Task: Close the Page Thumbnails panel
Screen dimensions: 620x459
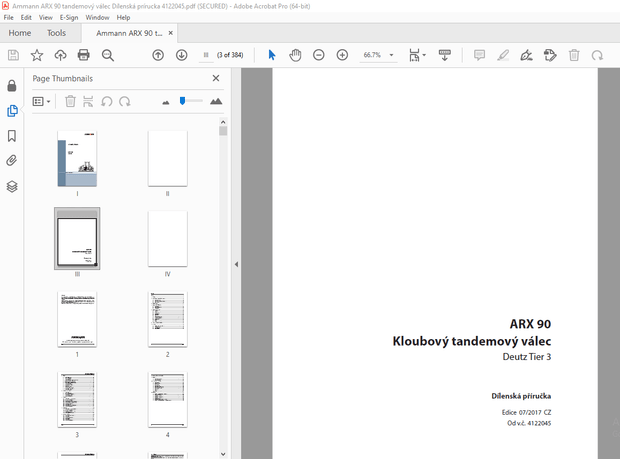Action: (216, 78)
